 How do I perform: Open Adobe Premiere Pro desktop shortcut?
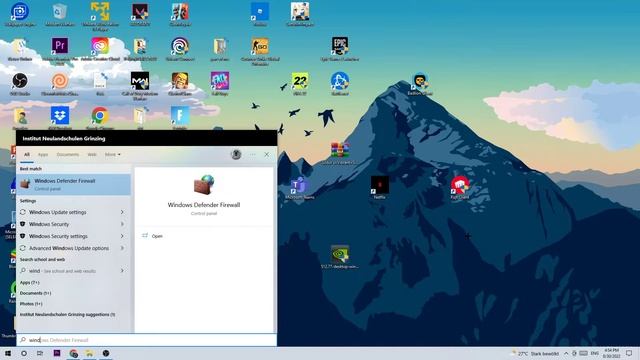[x=60, y=51]
